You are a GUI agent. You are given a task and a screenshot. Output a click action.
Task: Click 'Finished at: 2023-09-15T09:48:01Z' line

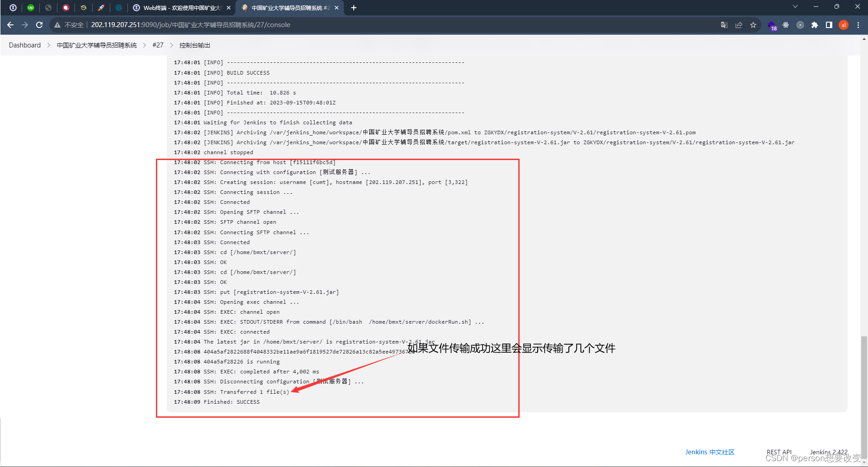tap(255, 103)
